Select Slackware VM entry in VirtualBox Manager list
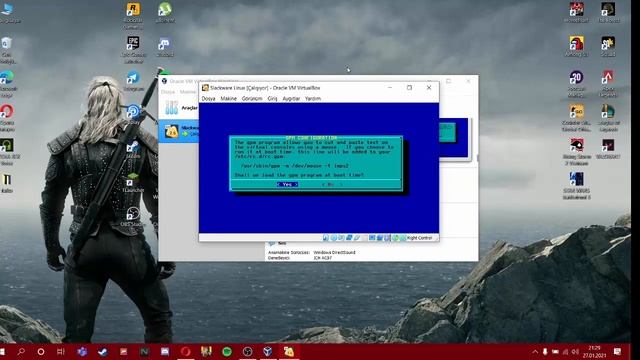Screen dimensions: 640x360 180,131
